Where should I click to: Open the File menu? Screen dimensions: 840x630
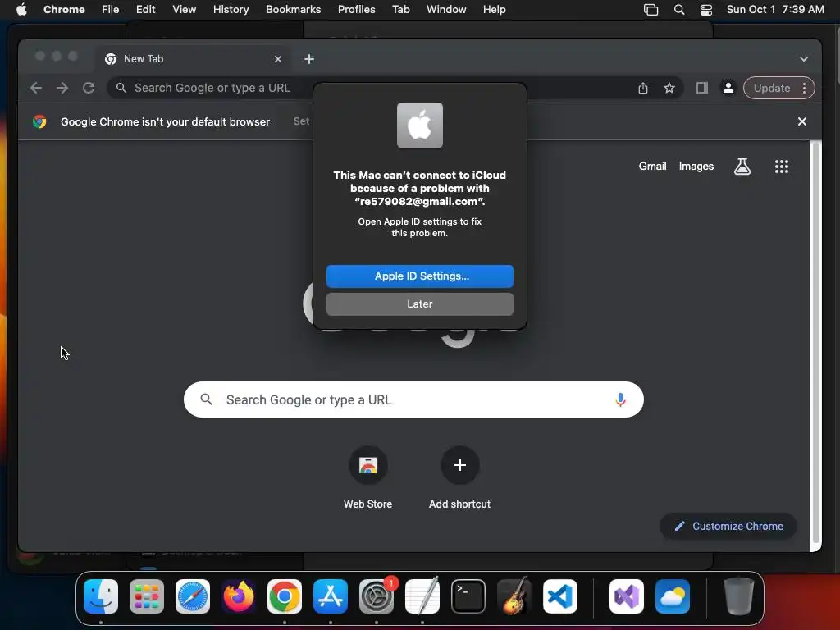pyautogui.click(x=111, y=9)
